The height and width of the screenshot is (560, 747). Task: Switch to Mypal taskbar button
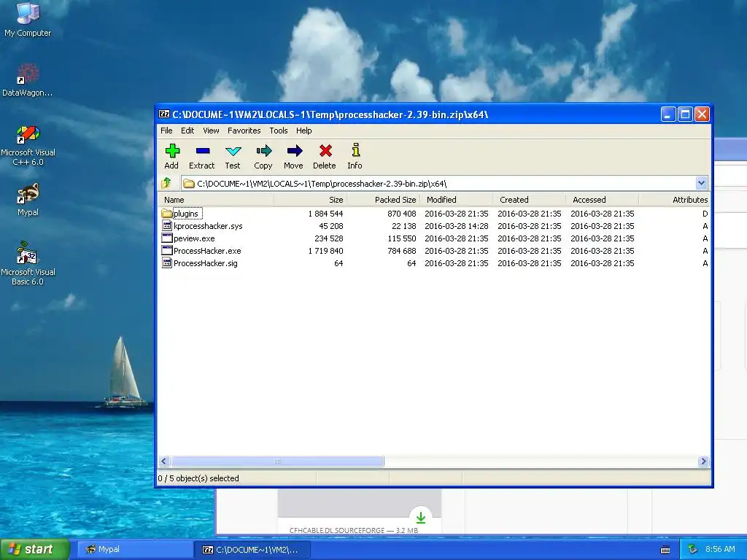click(x=135, y=549)
